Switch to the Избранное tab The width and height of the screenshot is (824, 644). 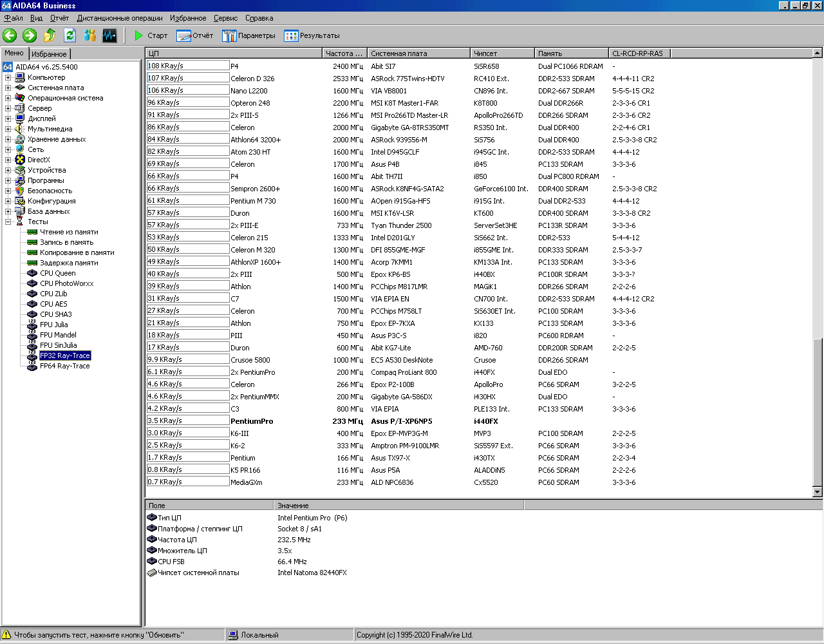(49, 54)
